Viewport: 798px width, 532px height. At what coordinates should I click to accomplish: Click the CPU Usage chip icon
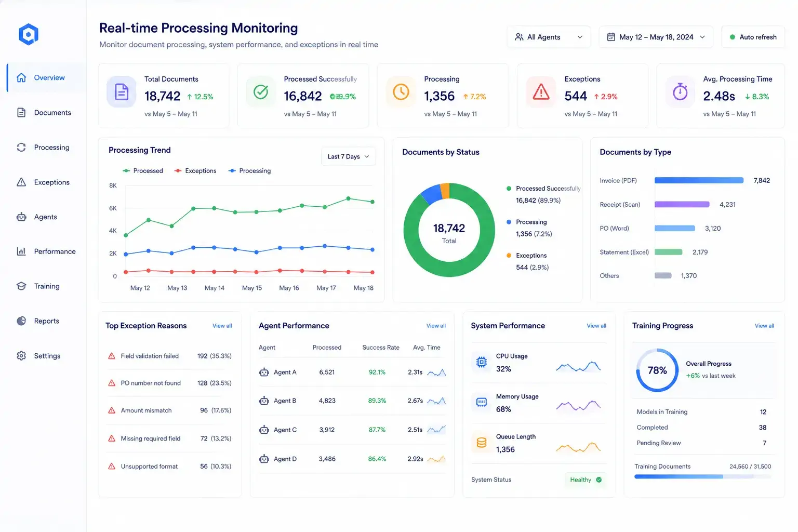point(482,362)
